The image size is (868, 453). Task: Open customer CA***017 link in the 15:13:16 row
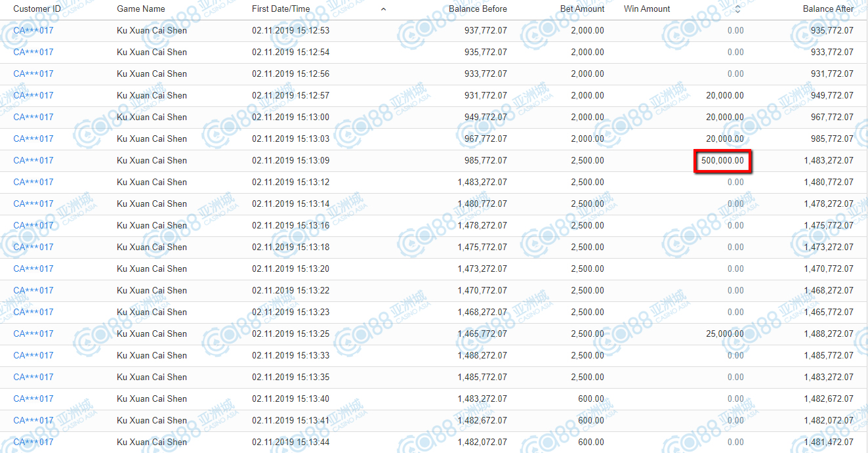[33, 225]
